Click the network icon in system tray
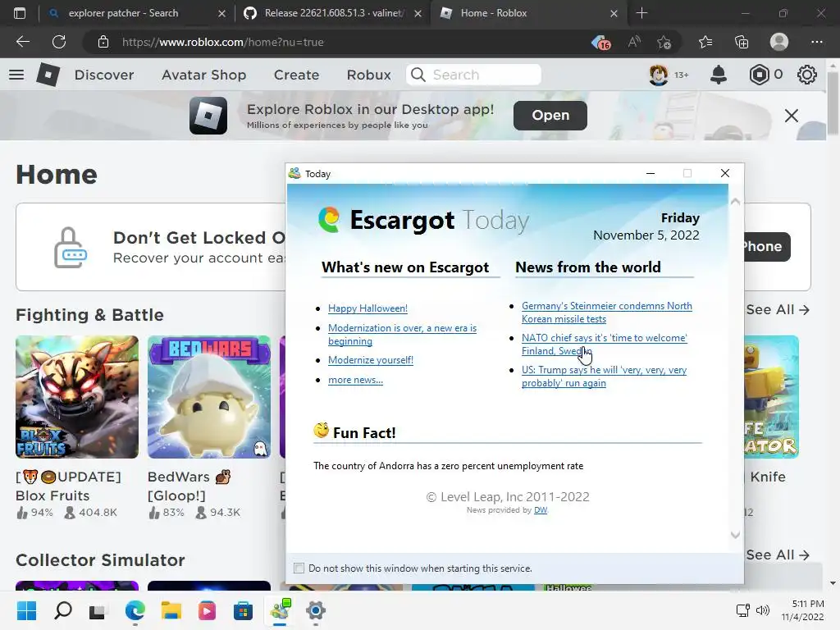 (x=742, y=610)
